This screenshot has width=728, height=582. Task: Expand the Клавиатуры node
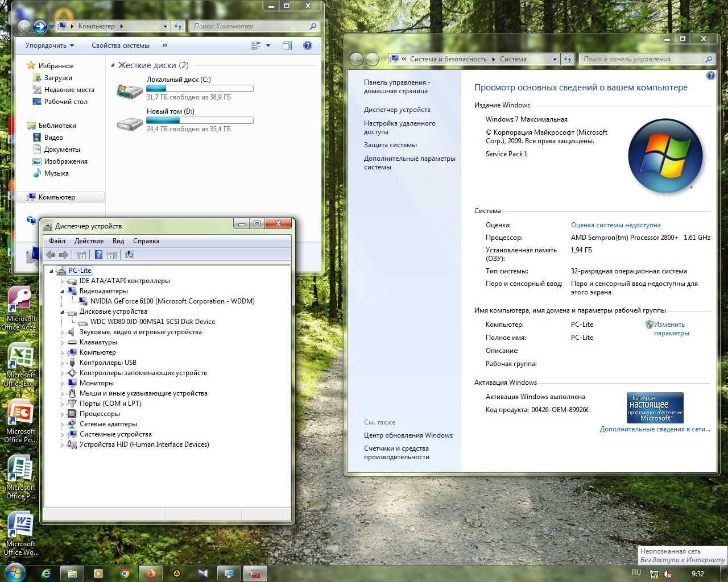pos(63,342)
